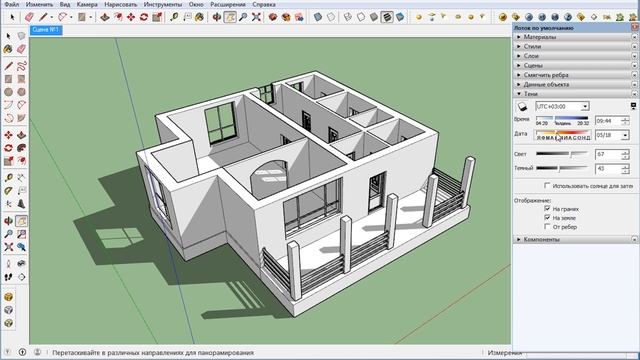Open the Изменить menu

coord(39,4)
